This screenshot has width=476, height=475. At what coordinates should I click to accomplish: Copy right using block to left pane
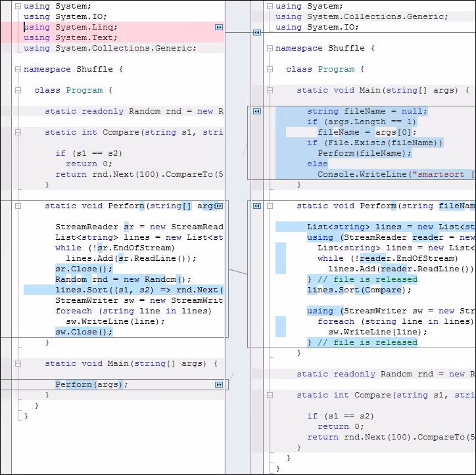click(x=257, y=32)
